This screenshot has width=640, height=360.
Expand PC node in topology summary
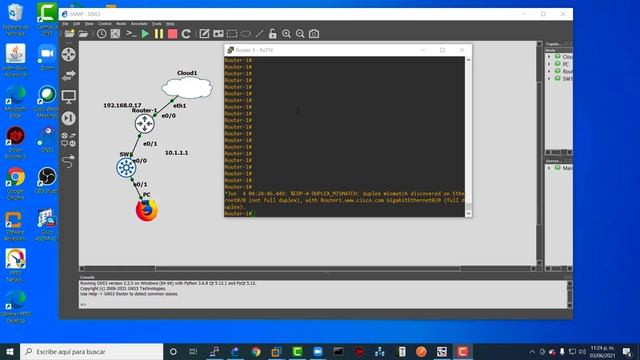pyautogui.click(x=549, y=64)
